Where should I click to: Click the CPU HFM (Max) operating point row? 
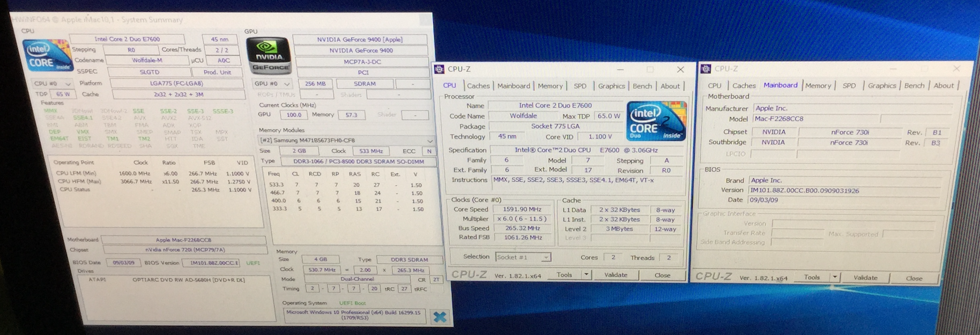[153, 182]
